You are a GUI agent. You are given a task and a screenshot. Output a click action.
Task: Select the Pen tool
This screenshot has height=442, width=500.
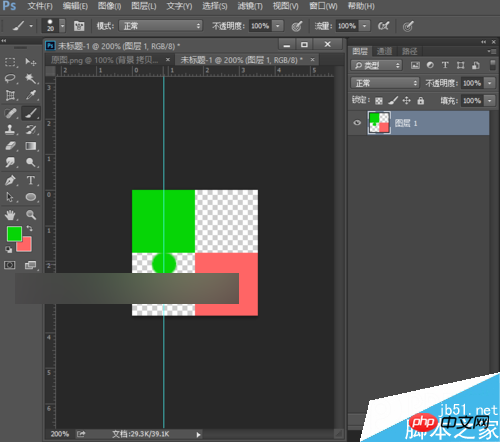click(10, 180)
